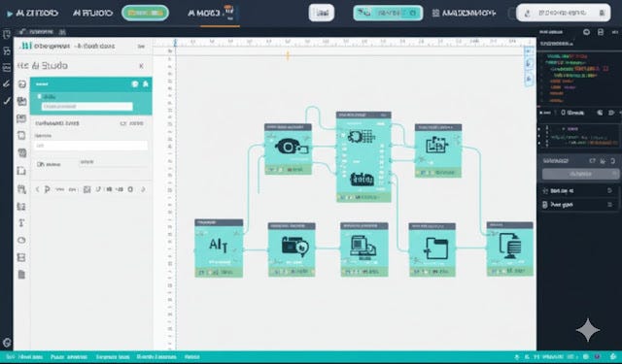The width and height of the screenshot is (622, 364).
Task: Click the eye icon in the right panel header
Action: click(x=587, y=32)
